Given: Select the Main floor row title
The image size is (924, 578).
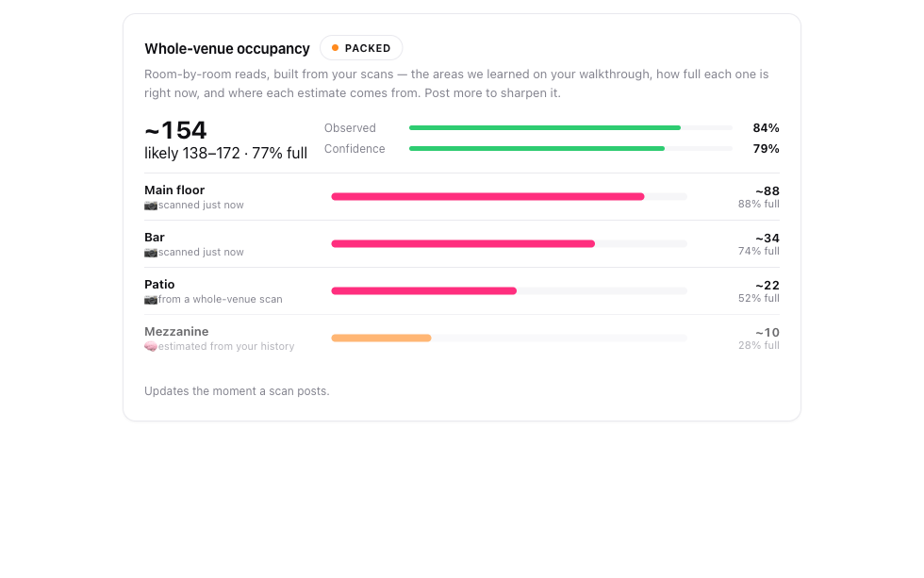Looking at the screenshot, I should [174, 190].
